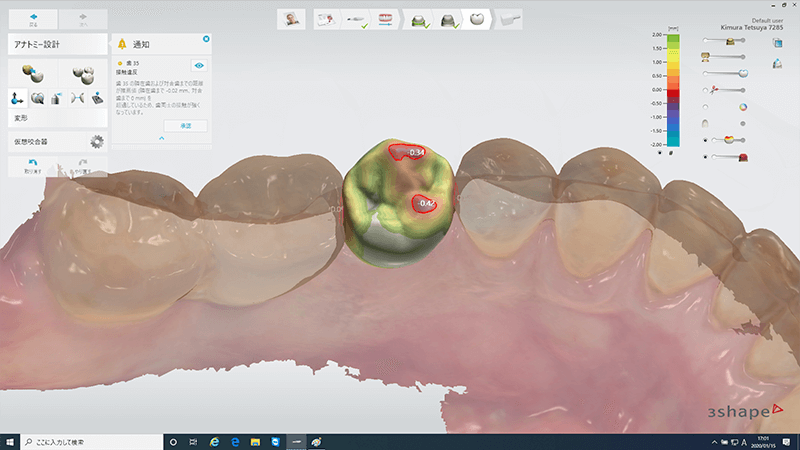The image size is (800, 450).
Task: Click the multiple teeth group icon
Action: 82,74
